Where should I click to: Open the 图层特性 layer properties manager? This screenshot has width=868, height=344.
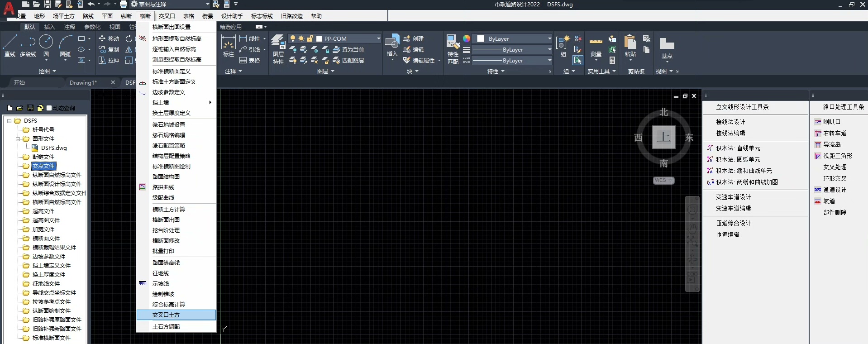(x=278, y=49)
